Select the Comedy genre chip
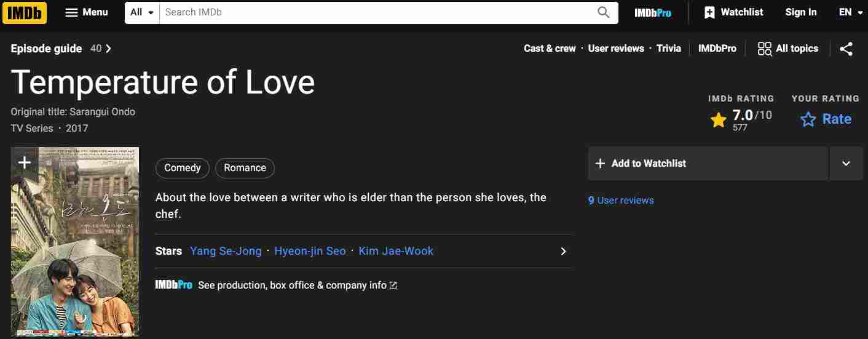The image size is (868, 339). point(183,168)
